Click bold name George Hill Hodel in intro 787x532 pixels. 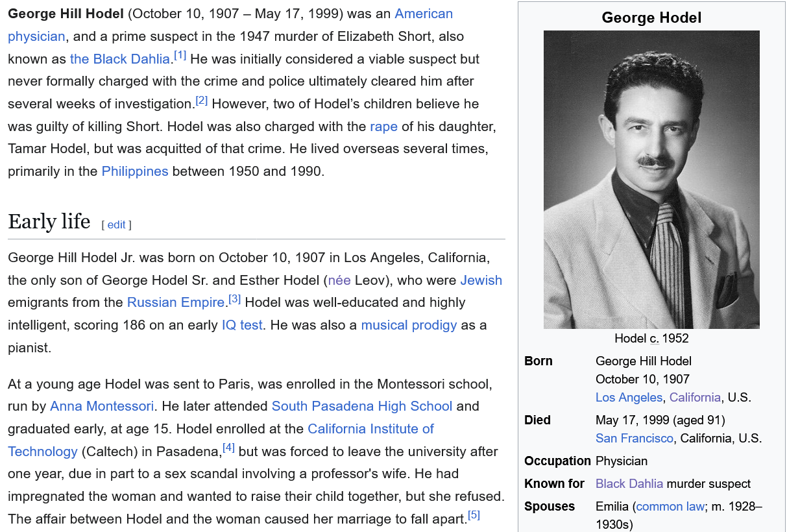66,14
